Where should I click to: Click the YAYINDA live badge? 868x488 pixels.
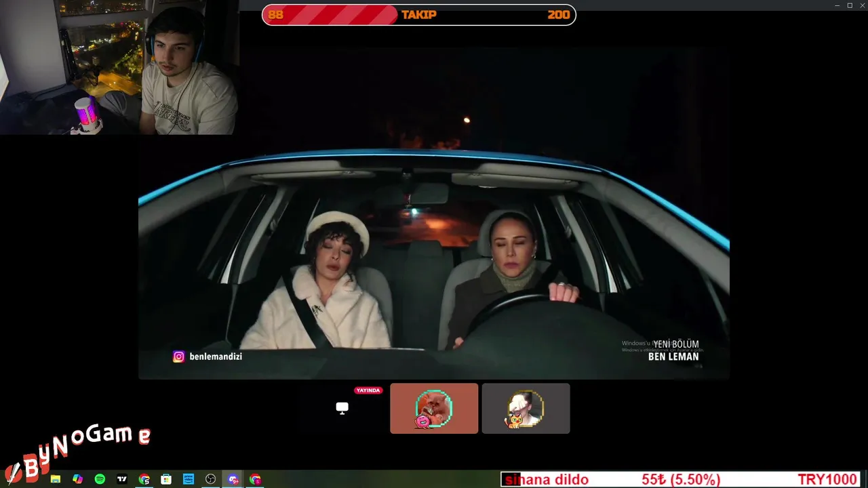click(368, 390)
